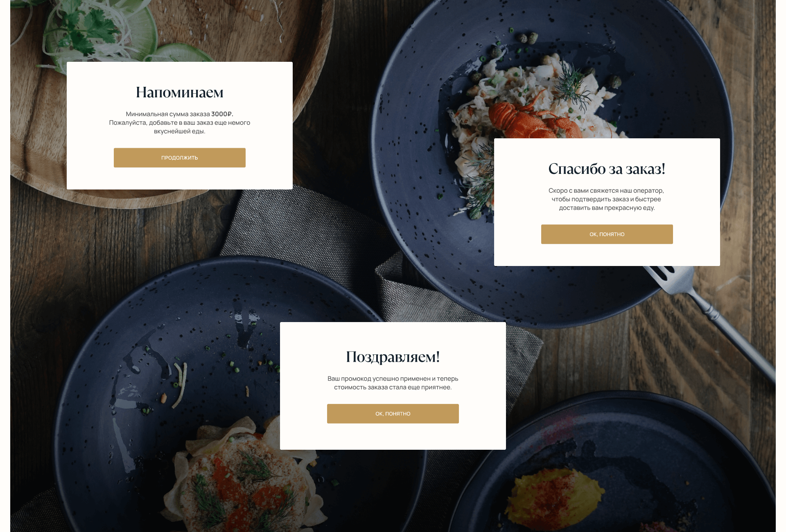Click the promo code applied message text

click(393, 379)
